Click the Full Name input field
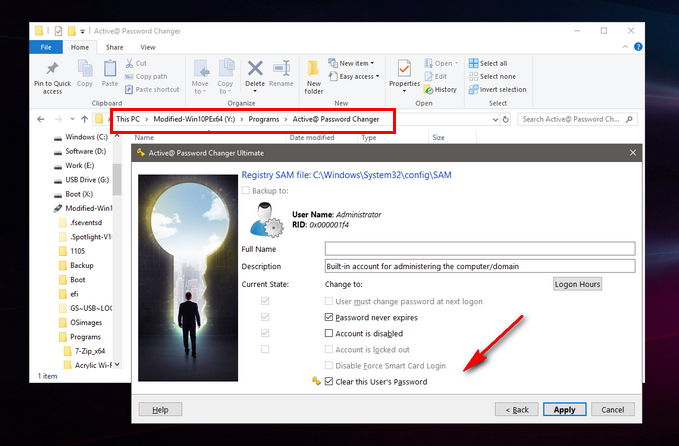Screen dimensions: 679x446 point(480,249)
